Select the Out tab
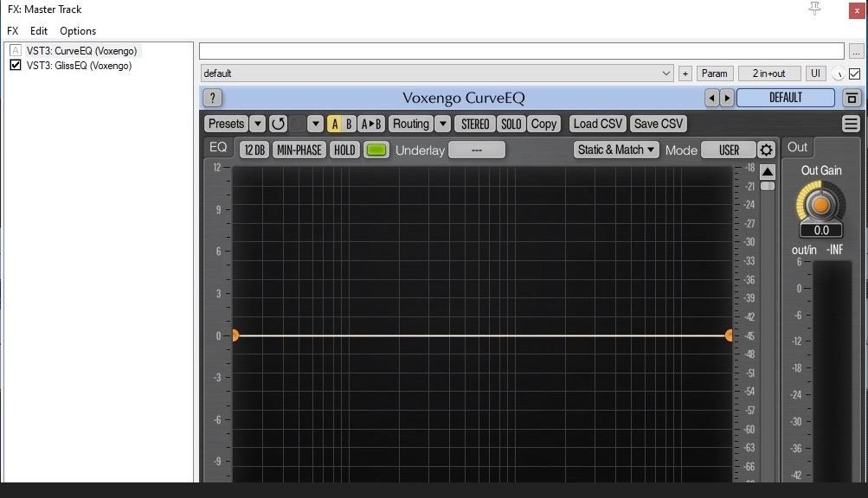 [797, 147]
